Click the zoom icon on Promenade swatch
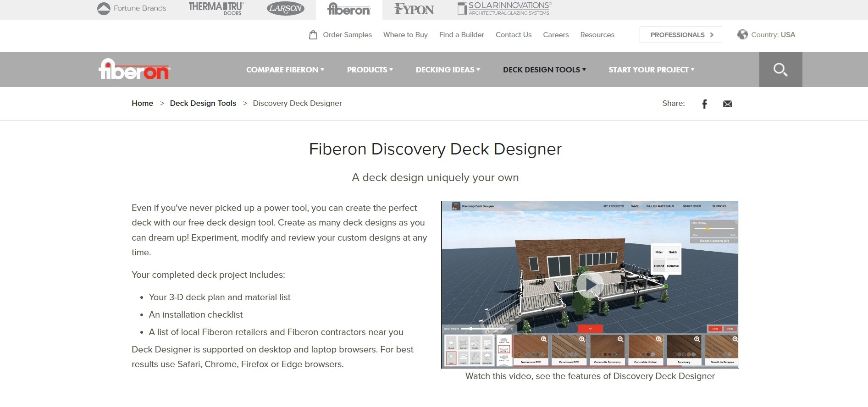The width and height of the screenshot is (868, 407). [x=543, y=339]
